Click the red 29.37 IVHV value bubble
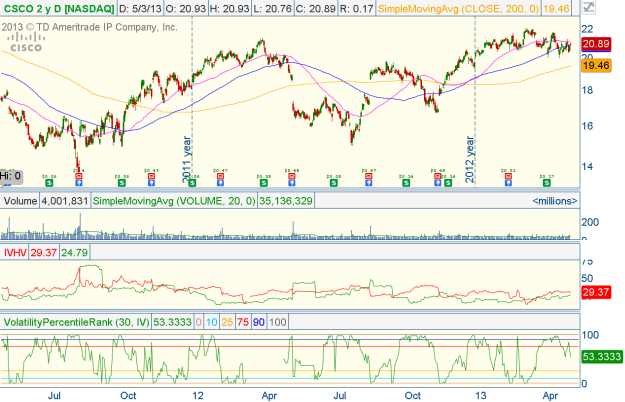Image resolution: width=625 pixels, height=402 pixels. (x=597, y=292)
